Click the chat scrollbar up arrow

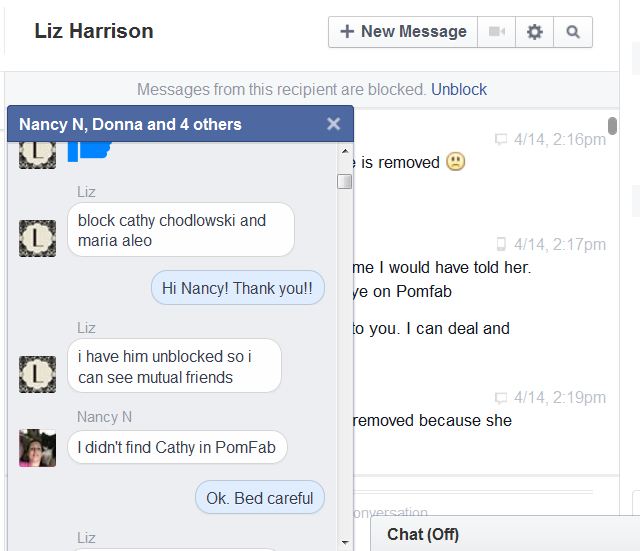345,151
